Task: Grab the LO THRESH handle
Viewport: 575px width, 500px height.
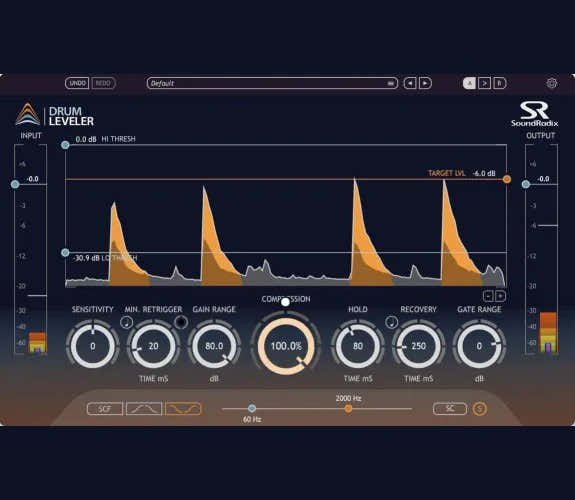Action: (65, 252)
